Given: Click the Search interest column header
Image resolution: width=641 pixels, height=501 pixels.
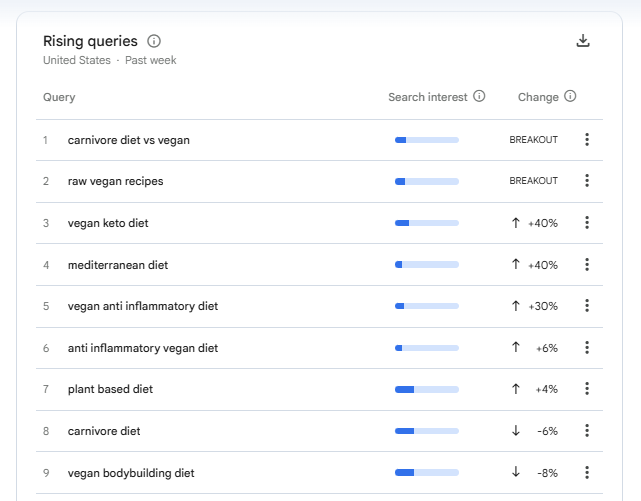Looking at the screenshot, I should 428,97.
